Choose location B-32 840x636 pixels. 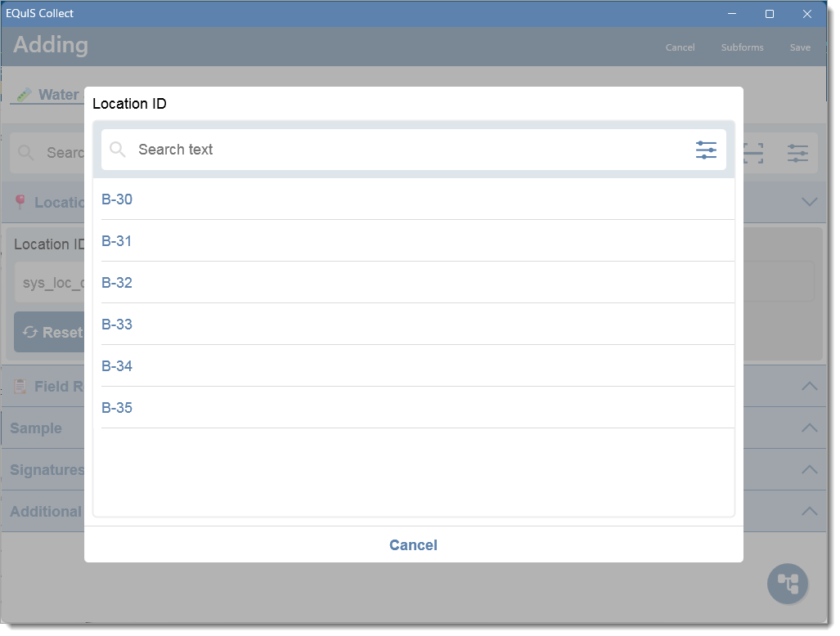click(x=418, y=283)
